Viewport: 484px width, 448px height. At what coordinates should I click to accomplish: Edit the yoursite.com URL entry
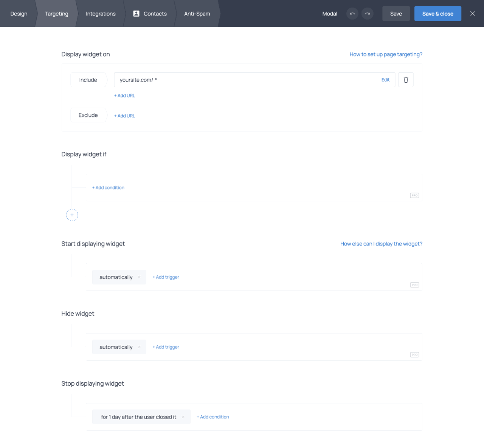click(385, 80)
